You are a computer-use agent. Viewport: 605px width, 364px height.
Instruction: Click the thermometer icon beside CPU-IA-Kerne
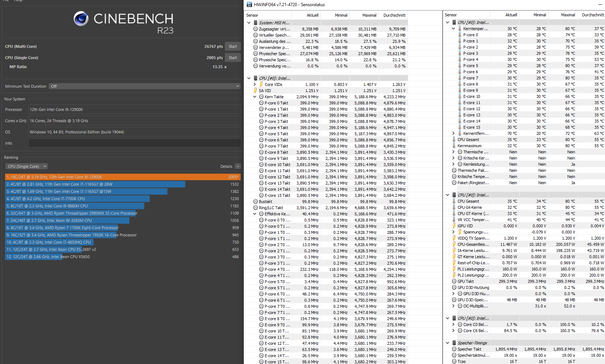(454, 207)
